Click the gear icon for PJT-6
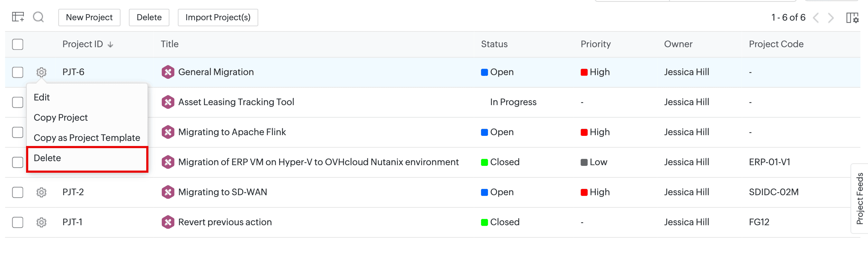This screenshot has height=271, width=868. pos(42,72)
